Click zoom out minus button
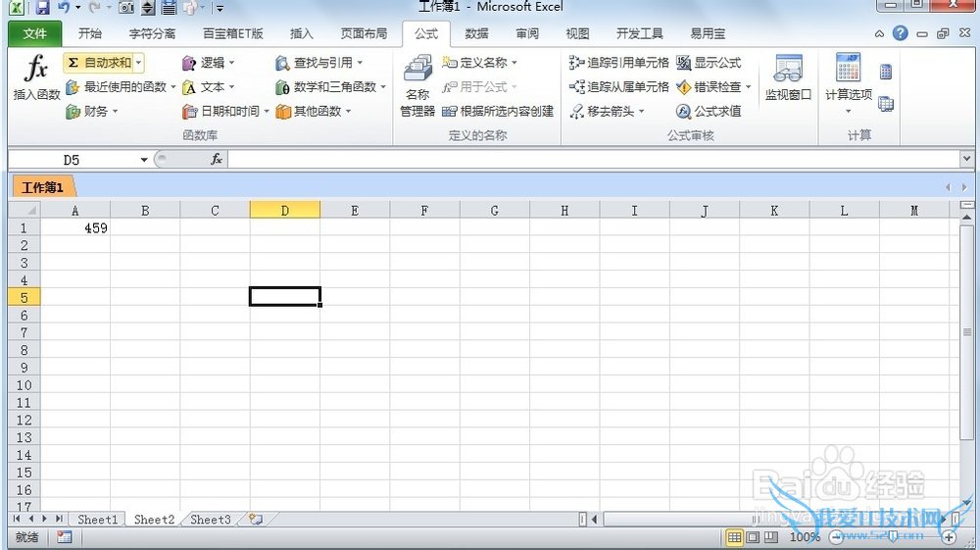Image resolution: width=980 pixels, height=550 pixels. (836, 537)
